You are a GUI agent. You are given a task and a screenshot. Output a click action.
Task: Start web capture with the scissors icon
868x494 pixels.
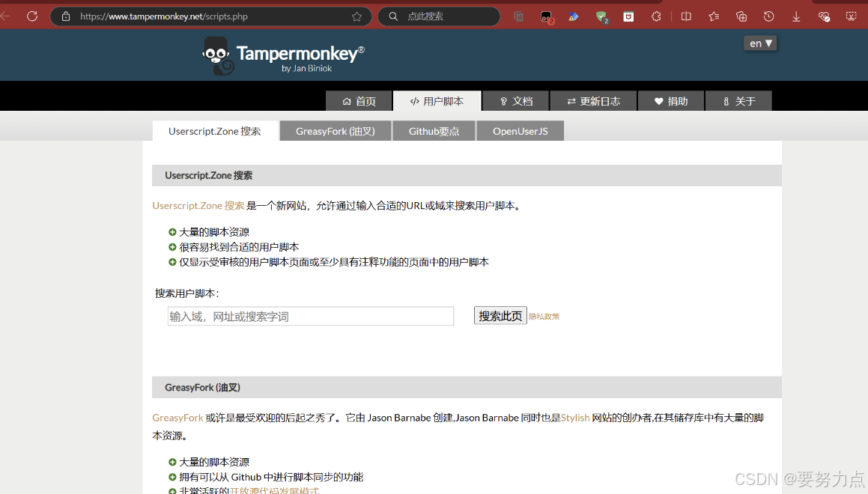pos(852,16)
